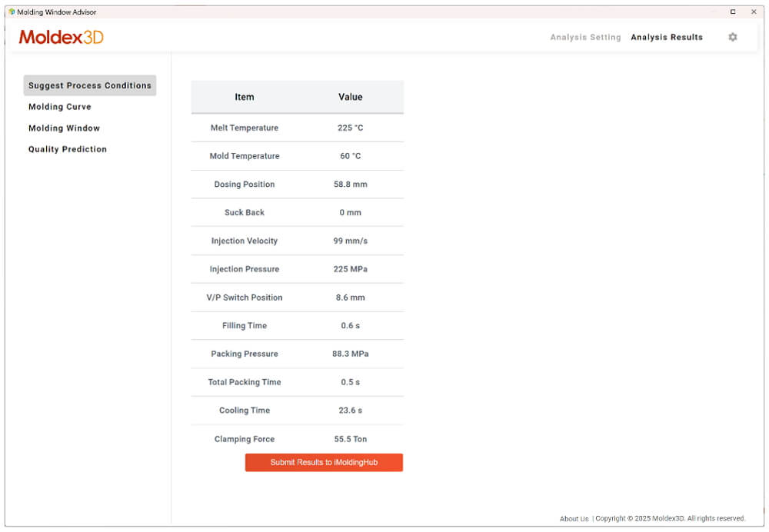This screenshot has width=769, height=532.
Task: Open the Molding Window section
Action: [x=65, y=128]
